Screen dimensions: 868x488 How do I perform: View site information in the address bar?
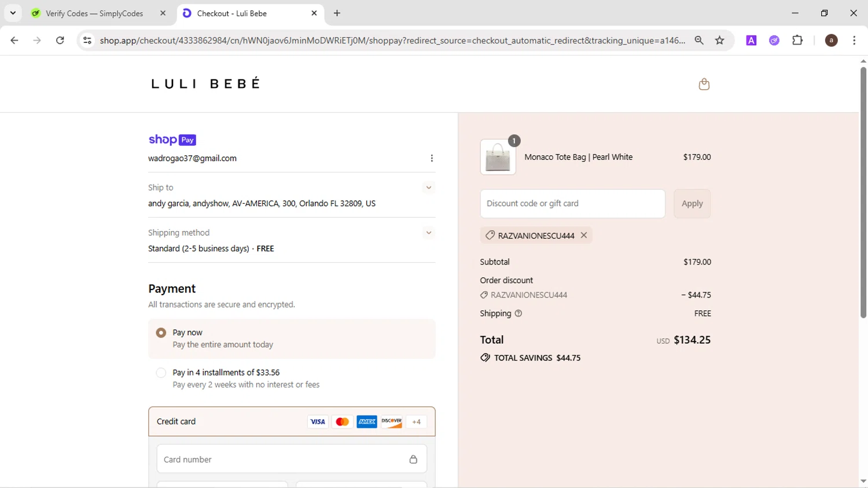click(87, 41)
